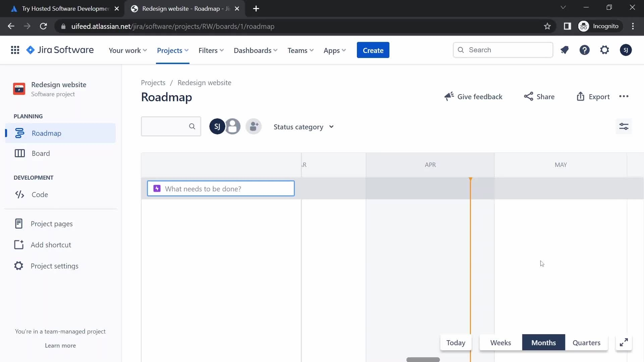Expand the Teams menu
Viewport: 644px width, 362px height.
click(x=300, y=50)
